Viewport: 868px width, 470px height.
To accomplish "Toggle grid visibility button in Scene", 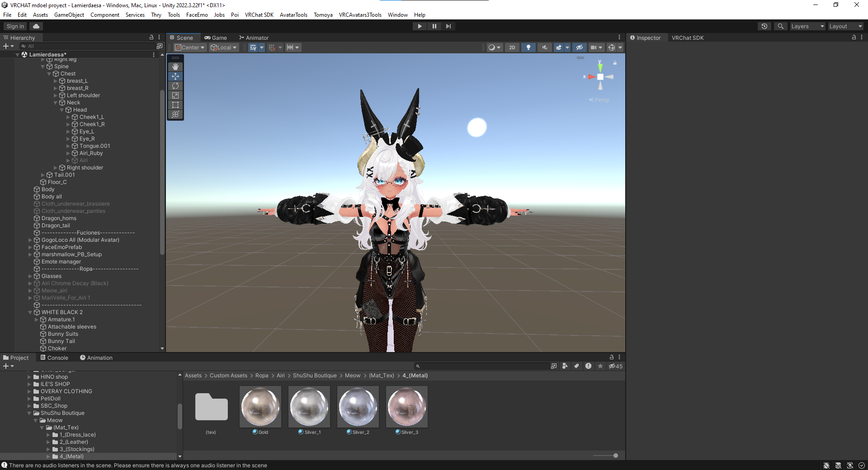I will point(253,47).
